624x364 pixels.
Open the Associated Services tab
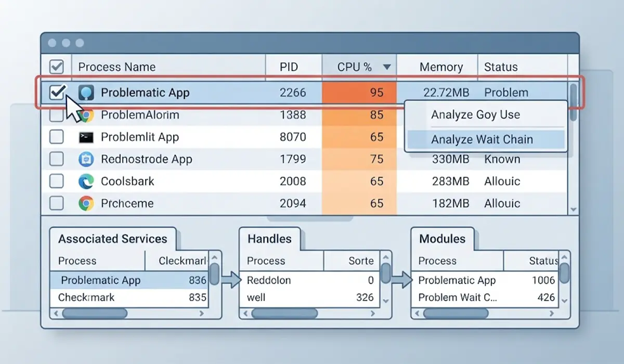pyautogui.click(x=113, y=239)
